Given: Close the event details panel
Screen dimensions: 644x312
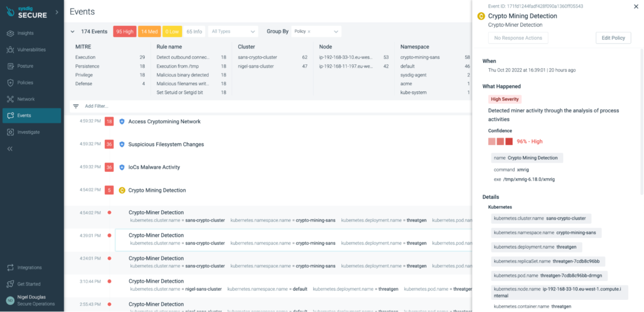Looking at the screenshot, I should pos(636,7).
